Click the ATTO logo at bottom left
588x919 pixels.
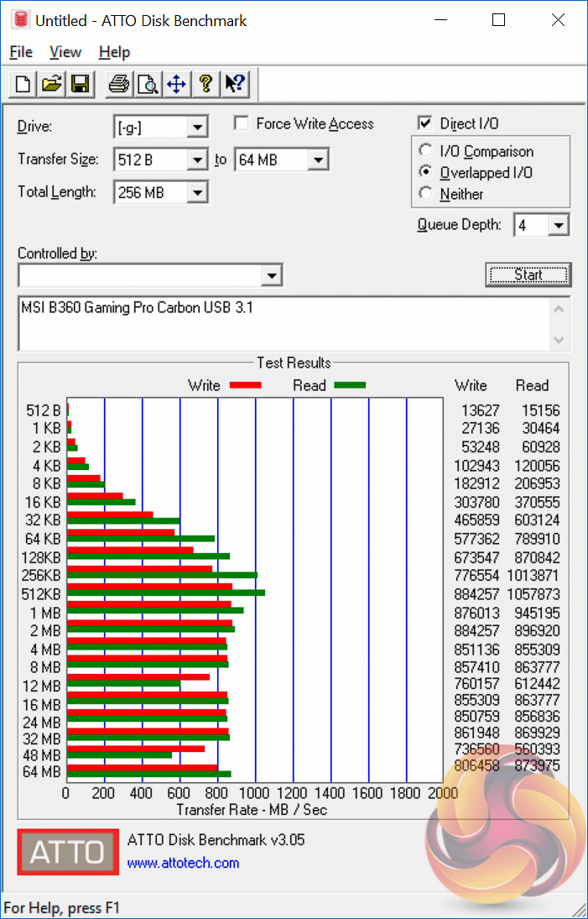(x=68, y=852)
